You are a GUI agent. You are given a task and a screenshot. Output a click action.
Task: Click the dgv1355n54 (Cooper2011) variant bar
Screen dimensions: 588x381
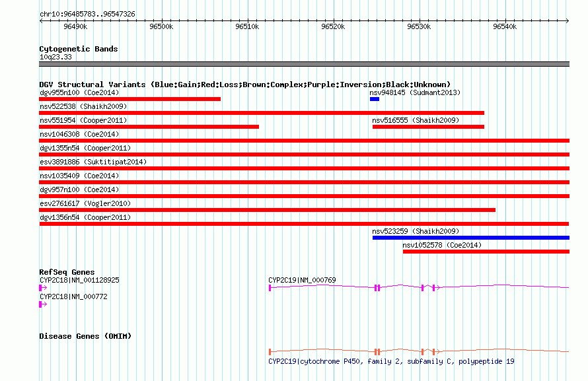click(304, 155)
